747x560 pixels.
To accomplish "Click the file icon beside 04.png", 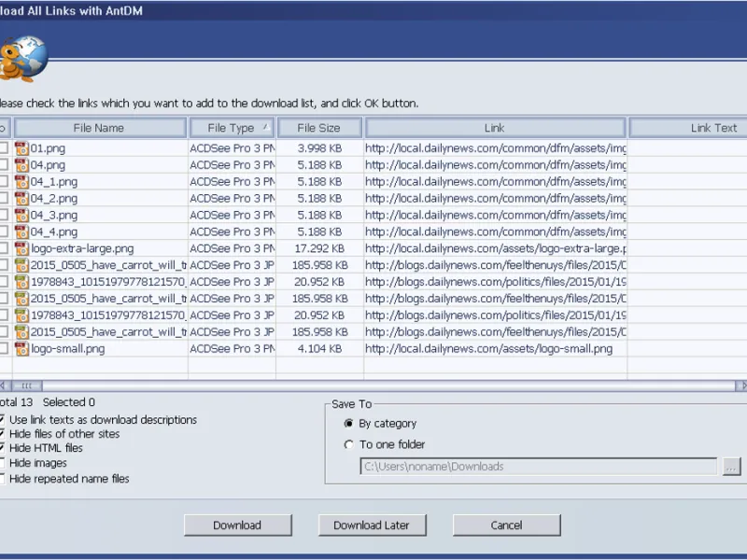I will click(x=21, y=165).
